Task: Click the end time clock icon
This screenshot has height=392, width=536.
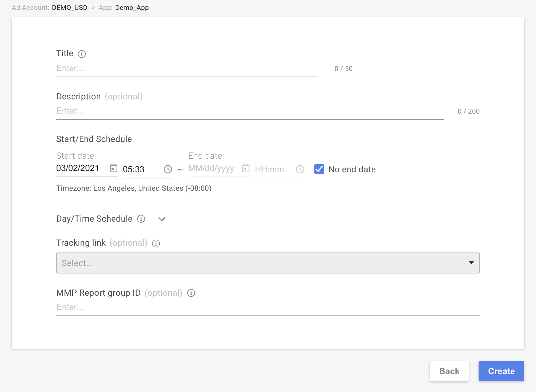Action: coord(300,169)
